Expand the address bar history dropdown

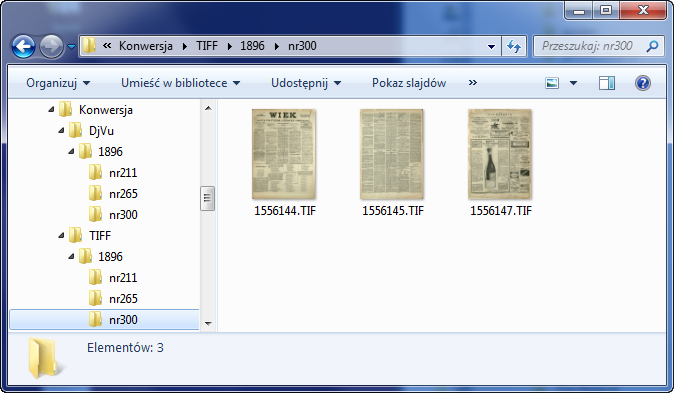pos(491,46)
